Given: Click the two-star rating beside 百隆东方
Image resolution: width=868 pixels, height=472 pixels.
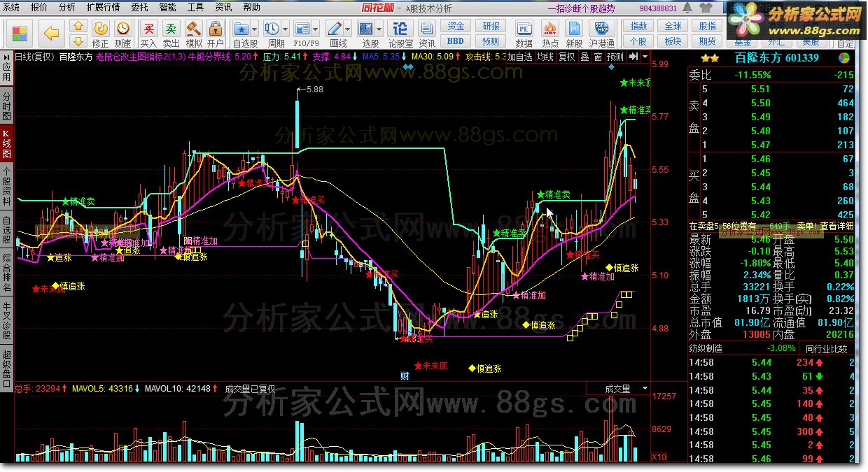Looking at the screenshot, I should coord(709,58).
